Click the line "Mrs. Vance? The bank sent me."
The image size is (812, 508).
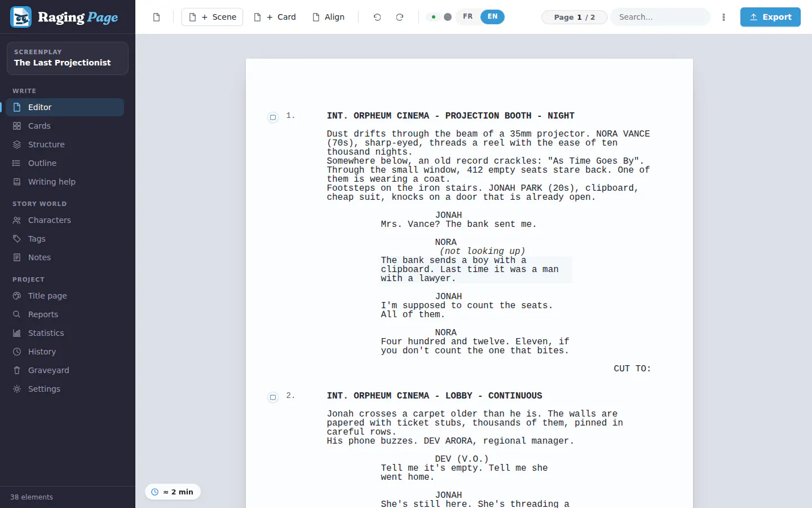click(x=458, y=224)
